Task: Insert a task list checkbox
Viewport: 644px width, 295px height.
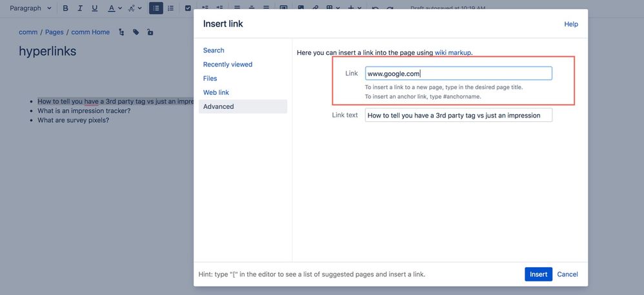Action: [188, 8]
